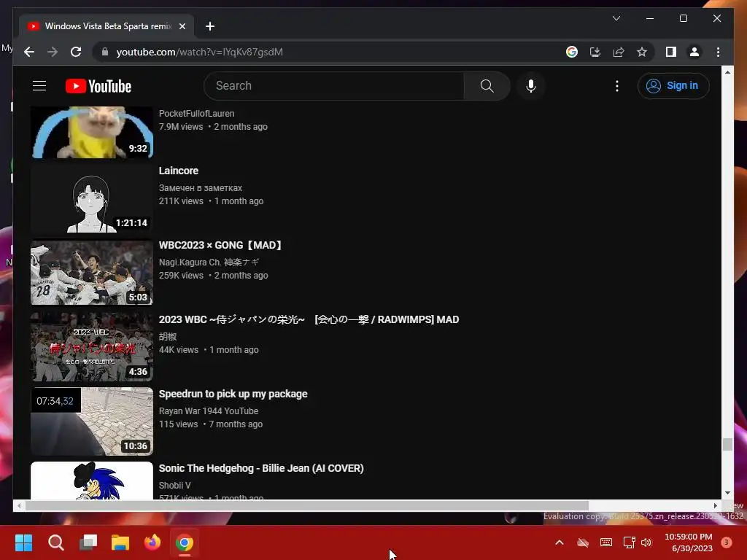Image resolution: width=747 pixels, height=560 pixels.
Task: Open a new tab with the plus button
Action: tap(209, 26)
